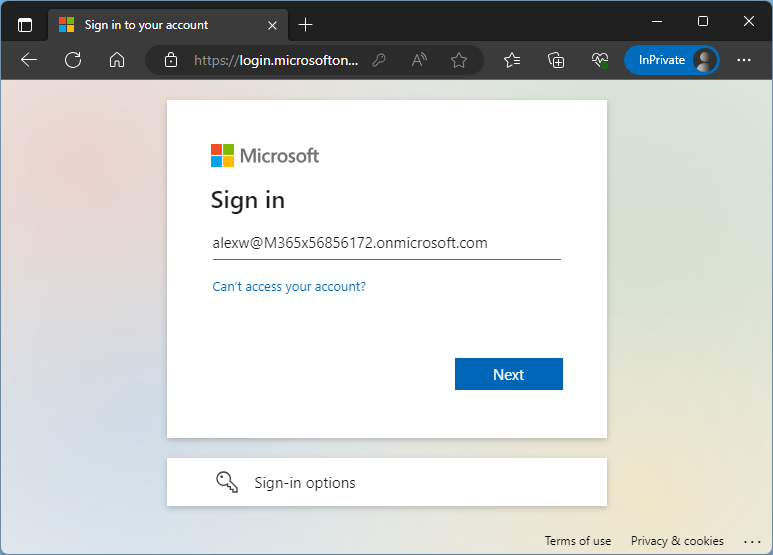Go back to previous page
Image resolution: width=773 pixels, height=555 pixels.
[29, 60]
